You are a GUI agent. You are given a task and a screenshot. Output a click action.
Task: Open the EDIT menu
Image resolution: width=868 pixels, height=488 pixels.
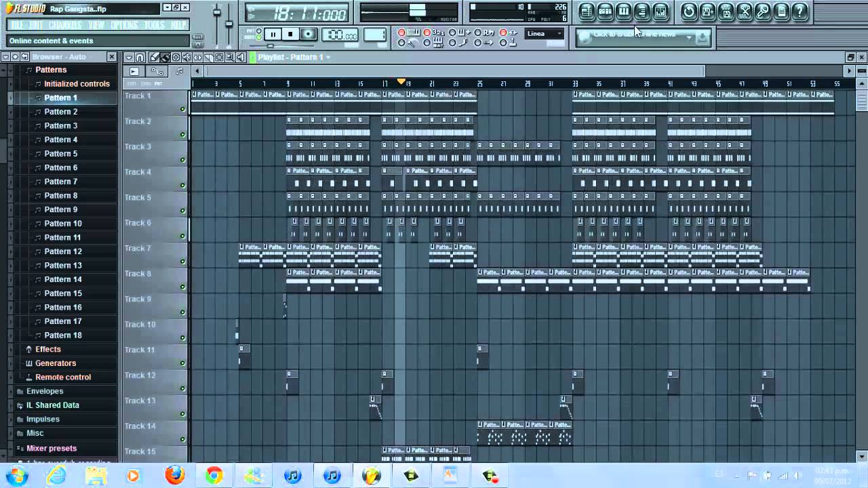click(x=36, y=25)
